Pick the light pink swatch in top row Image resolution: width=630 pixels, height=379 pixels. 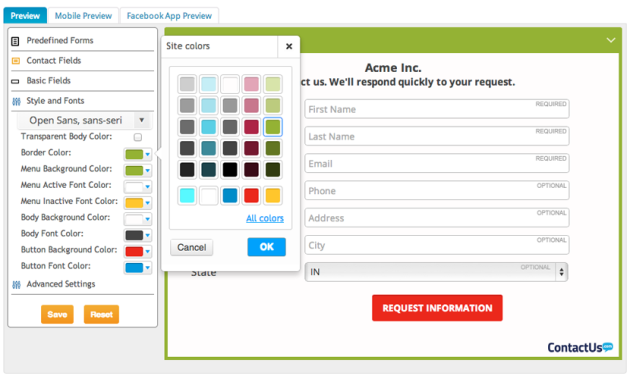tap(252, 84)
